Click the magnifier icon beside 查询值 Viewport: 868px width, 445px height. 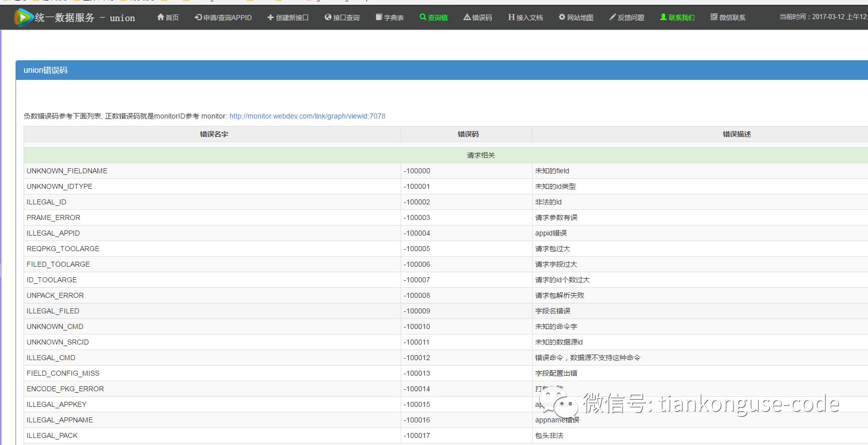(x=423, y=17)
